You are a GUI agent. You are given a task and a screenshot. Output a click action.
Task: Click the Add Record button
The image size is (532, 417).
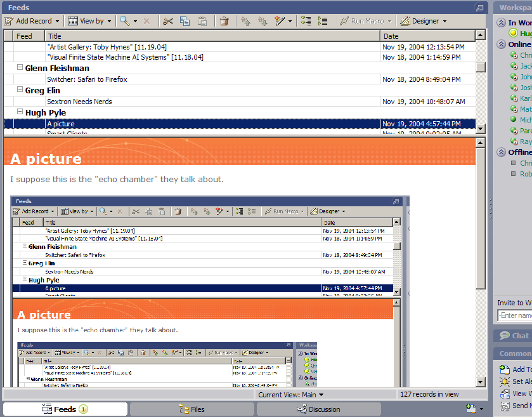pyautogui.click(x=33, y=21)
